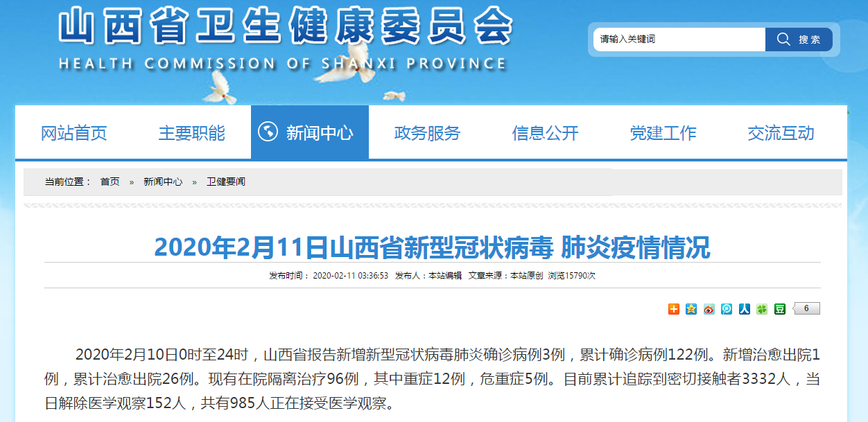The height and width of the screenshot is (422, 868).
Task: Open 主要职能 navigation tab
Action: point(192,133)
